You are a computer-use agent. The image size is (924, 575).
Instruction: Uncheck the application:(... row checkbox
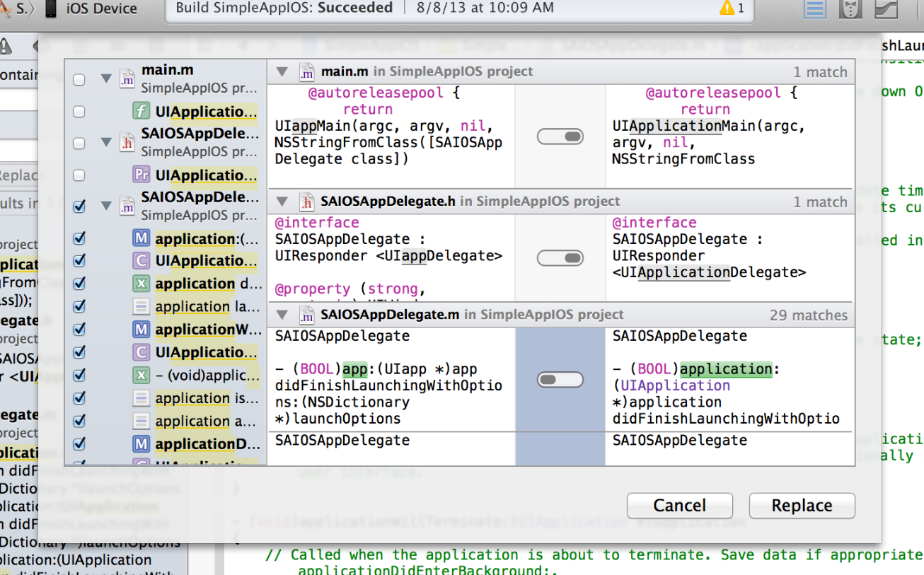(x=79, y=238)
